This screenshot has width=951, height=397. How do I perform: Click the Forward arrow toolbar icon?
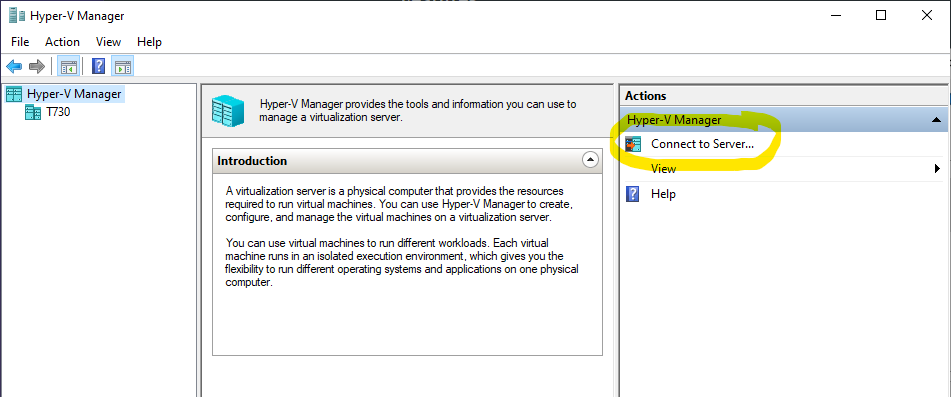pos(37,66)
